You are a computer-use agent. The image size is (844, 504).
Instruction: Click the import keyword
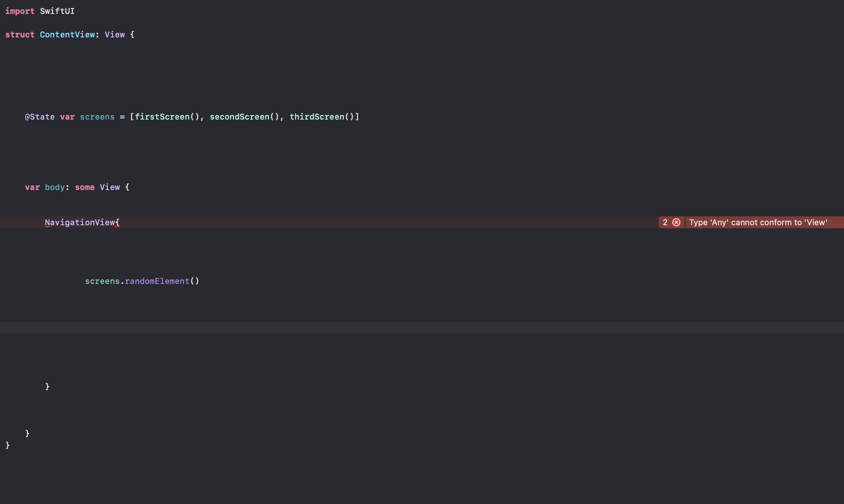[x=20, y=11]
